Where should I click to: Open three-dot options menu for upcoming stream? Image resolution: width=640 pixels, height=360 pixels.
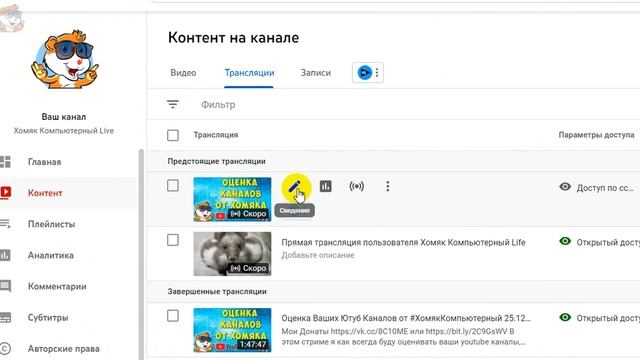click(x=387, y=187)
